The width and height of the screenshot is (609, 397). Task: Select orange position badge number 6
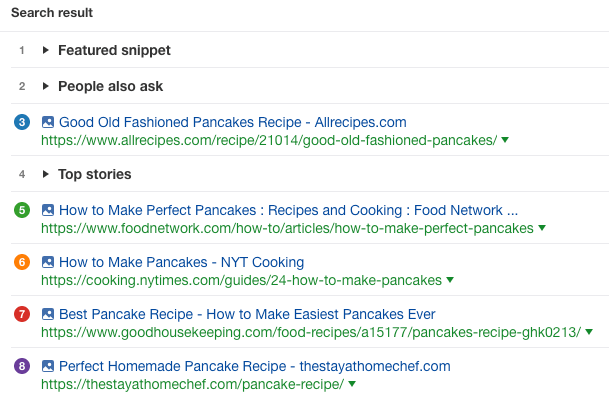pos(22,262)
